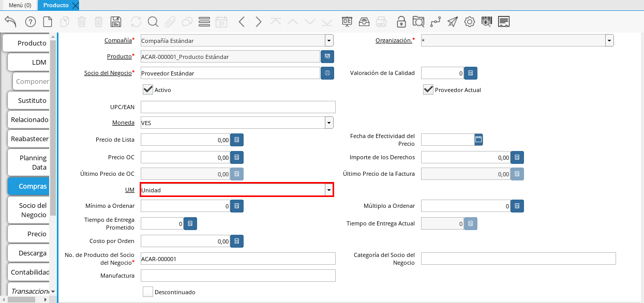
Task: Open the Moneda VES dropdown
Action: [328, 123]
